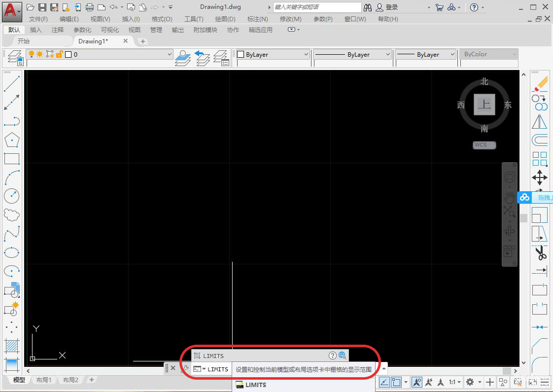Image resolution: width=553 pixels, height=392 pixels.
Task: Select the Circle tool
Action: 12,196
